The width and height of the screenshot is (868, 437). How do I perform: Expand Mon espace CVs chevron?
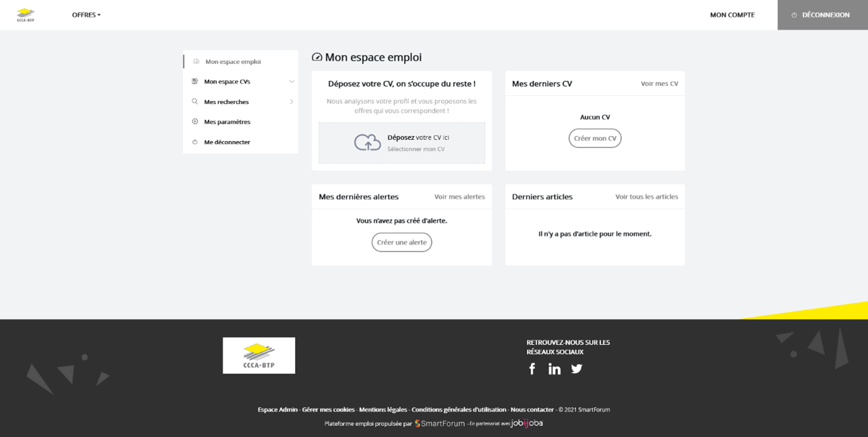point(291,82)
